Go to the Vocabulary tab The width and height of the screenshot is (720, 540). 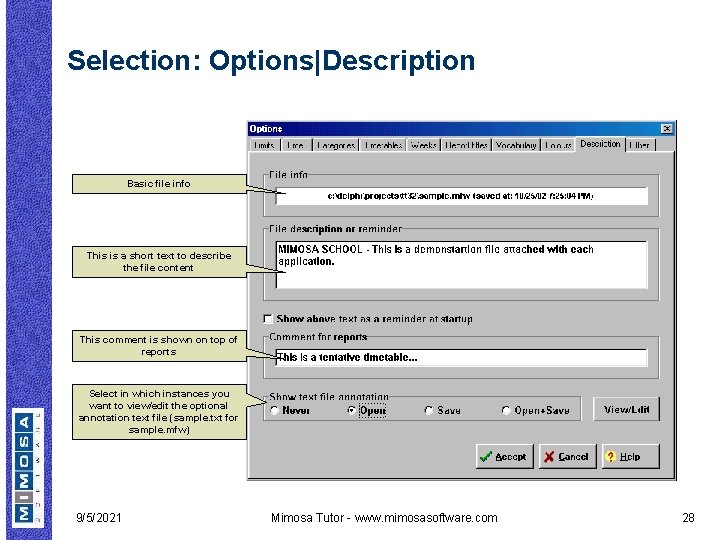coord(516,145)
